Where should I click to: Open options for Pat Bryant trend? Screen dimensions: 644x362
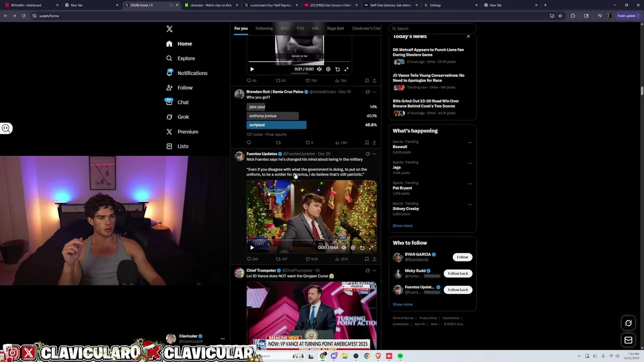[470, 184]
